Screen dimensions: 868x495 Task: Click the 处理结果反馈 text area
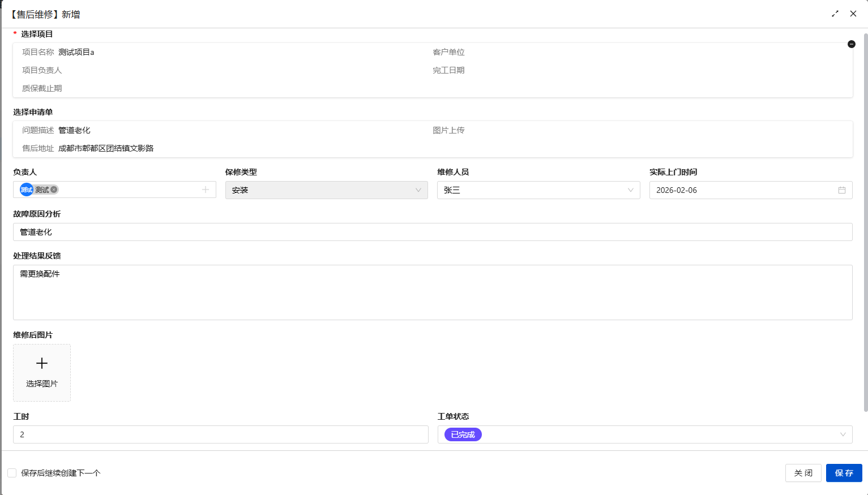(433, 292)
